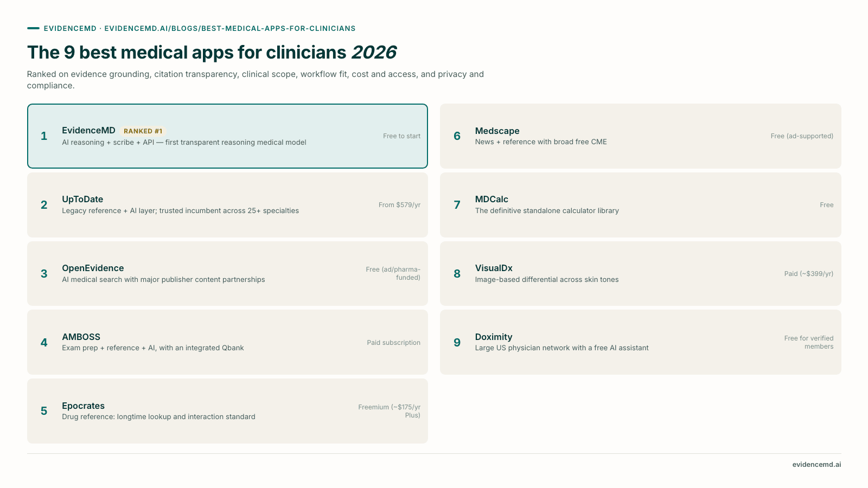Click 'Image-based differential across skin tones'

(x=547, y=280)
